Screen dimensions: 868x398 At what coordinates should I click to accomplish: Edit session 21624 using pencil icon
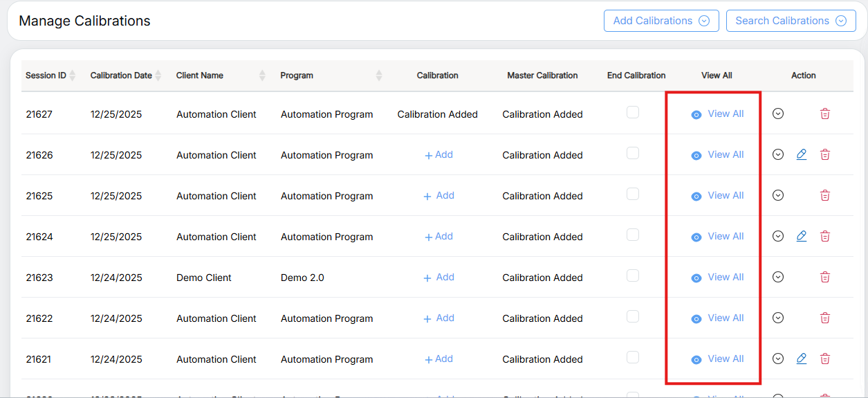coord(802,236)
